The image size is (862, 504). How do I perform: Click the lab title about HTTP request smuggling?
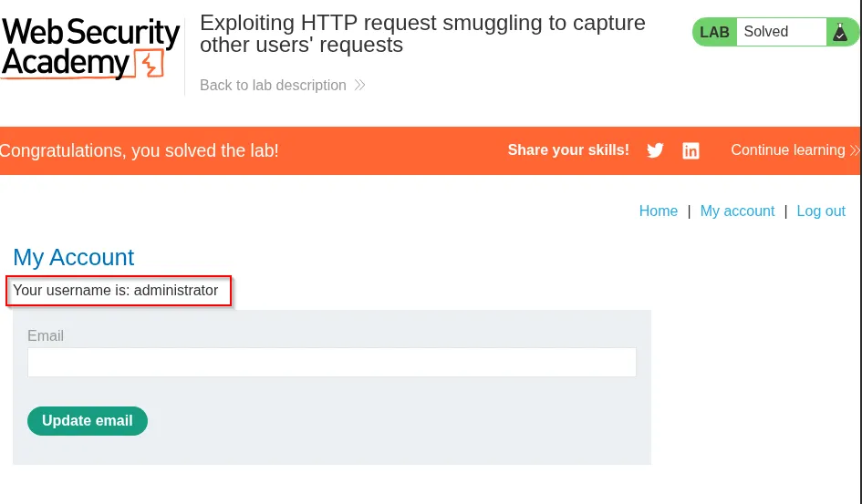[x=422, y=34]
